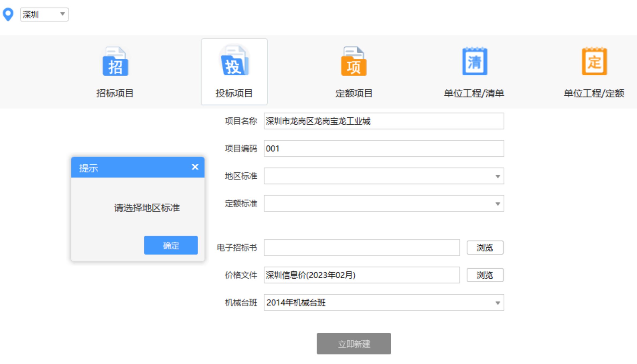Image resolution: width=637 pixels, height=364 pixels.
Task: Click the 价格文件 field with 深圳信息价
Action: coord(362,275)
